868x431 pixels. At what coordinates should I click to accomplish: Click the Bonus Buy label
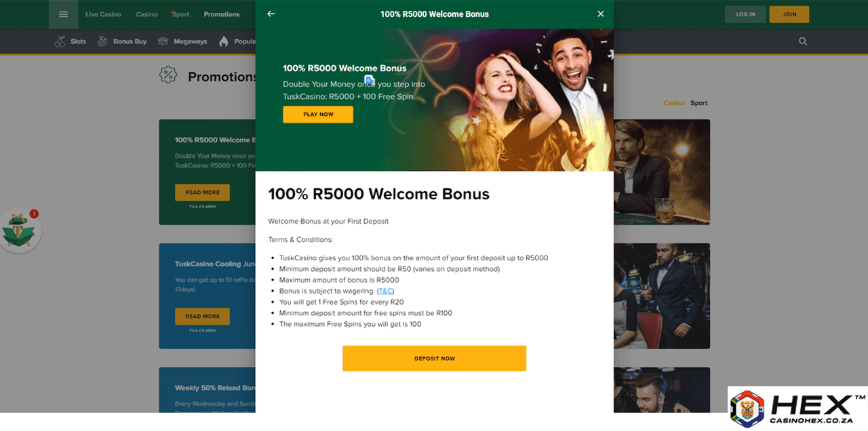pos(130,41)
